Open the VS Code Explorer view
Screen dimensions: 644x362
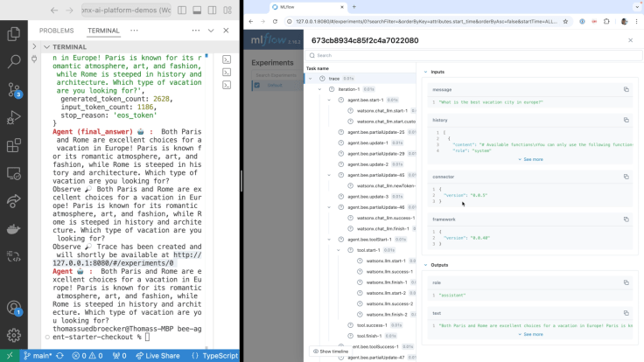(14, 34)
